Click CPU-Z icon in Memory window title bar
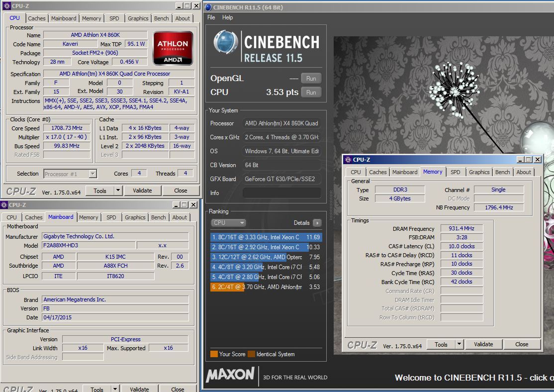 (x=348, y=160)
